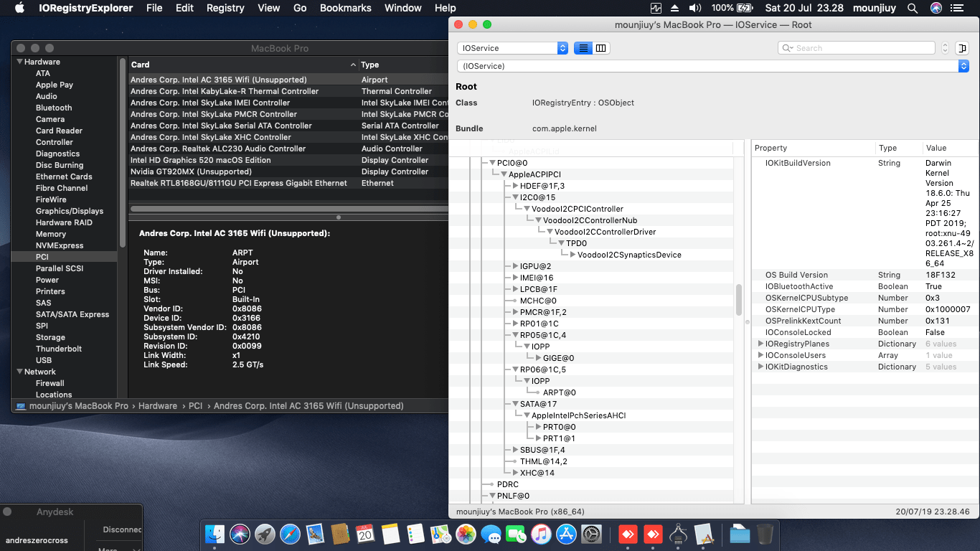Open Spotlight search in menu bar
This screenshot has height=551, width=980.
pos(913,8)
